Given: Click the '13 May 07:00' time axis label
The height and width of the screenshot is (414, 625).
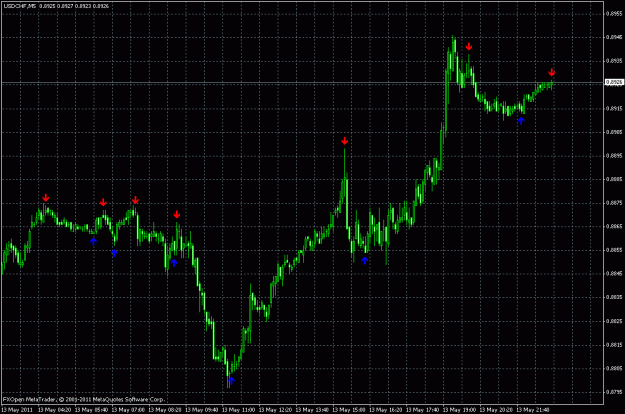Looking at the screenshot, I should tap(128, 410).
